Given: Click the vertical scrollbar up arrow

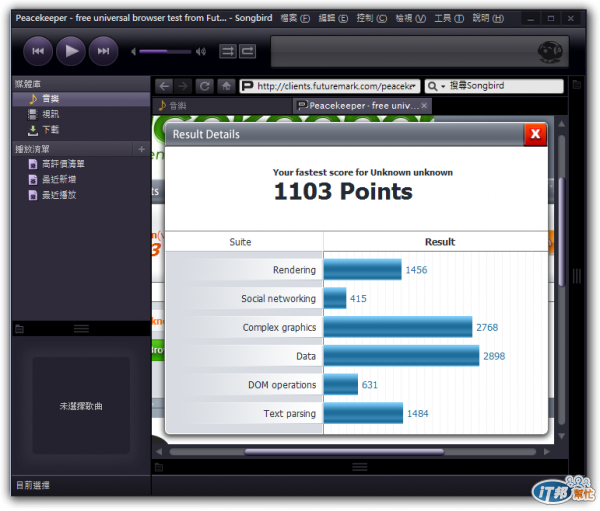Looking at the screenshot, I should coord(561,124).
